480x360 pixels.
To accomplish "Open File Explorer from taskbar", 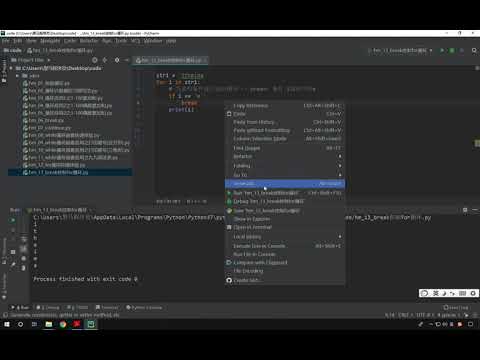I will click(x=49, y=324).
